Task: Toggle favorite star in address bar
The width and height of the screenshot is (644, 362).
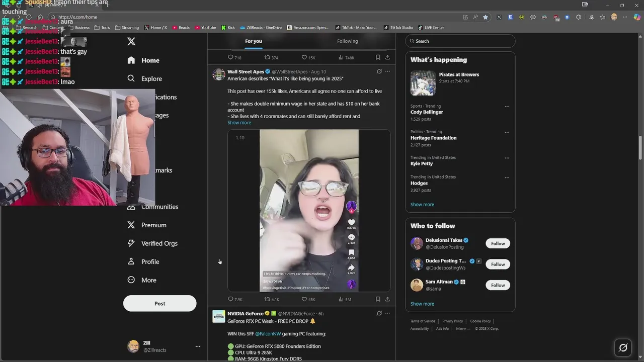Action: click(486, 17)
